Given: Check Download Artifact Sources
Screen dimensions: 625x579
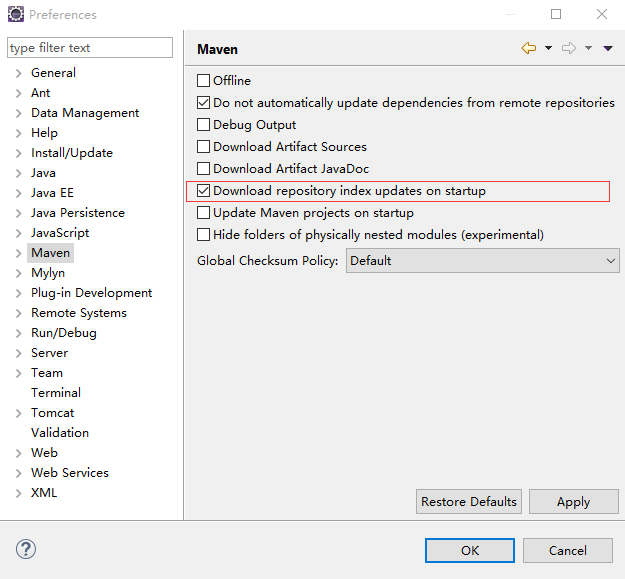Looking at the screenshot, I should (x=203, y=146).
